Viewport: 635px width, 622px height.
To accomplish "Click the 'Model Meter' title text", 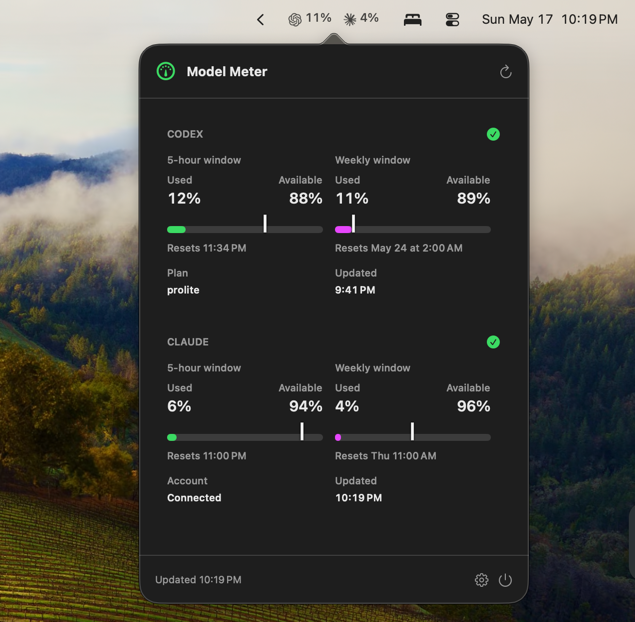I will pos(227,72).
